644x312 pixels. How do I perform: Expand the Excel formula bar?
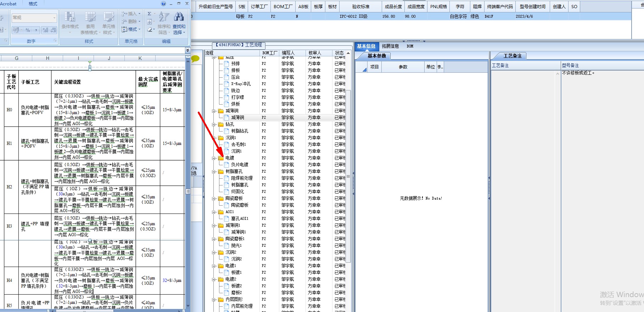[x=187, y=50]
